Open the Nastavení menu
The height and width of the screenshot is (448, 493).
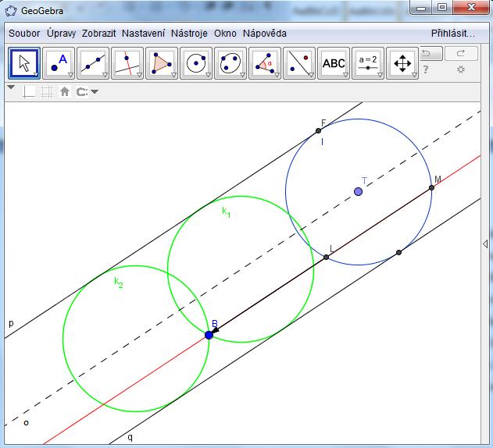144,34
